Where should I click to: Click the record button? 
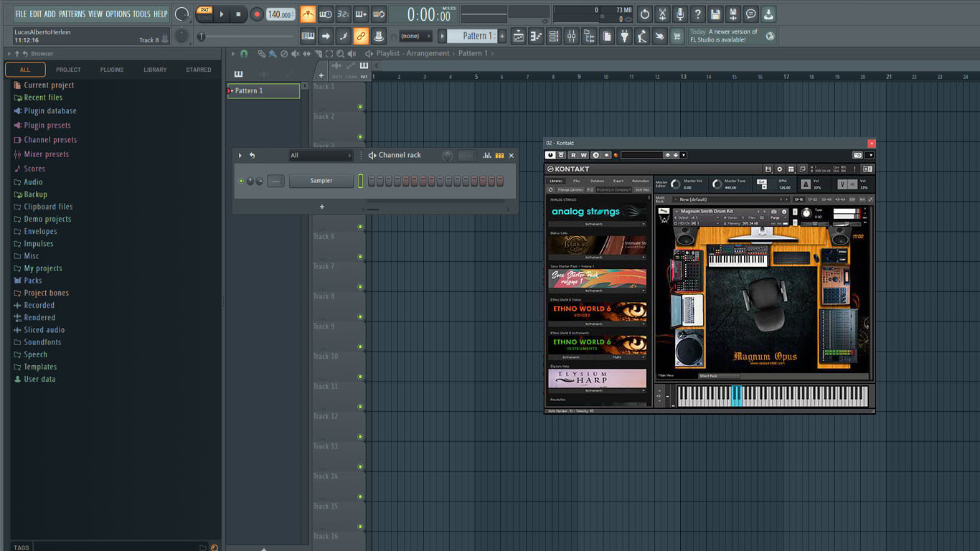coord(257,14)
